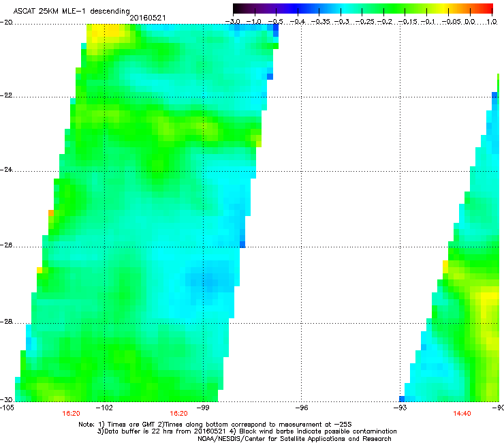Select the -28 latitude axis label
Screen dimensions: 504x443
coord(6,322)
